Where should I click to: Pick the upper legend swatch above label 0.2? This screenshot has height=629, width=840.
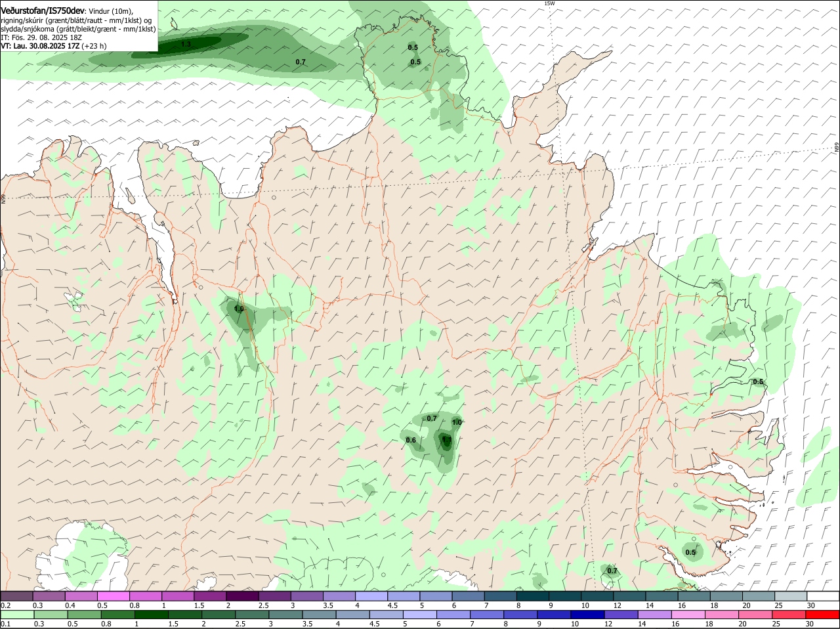point(16,596)
